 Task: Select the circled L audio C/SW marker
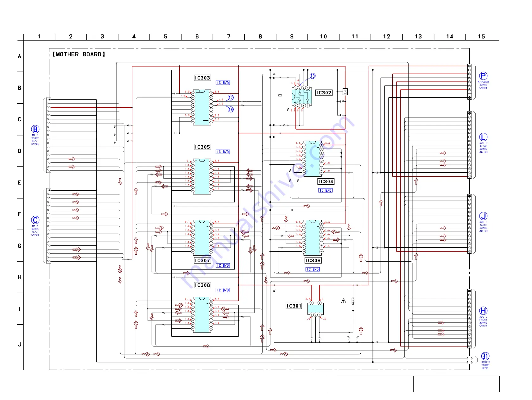pos(483,137)
